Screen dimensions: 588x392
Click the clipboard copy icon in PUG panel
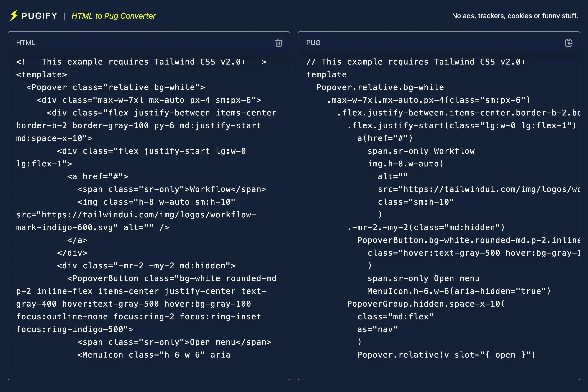569,43
